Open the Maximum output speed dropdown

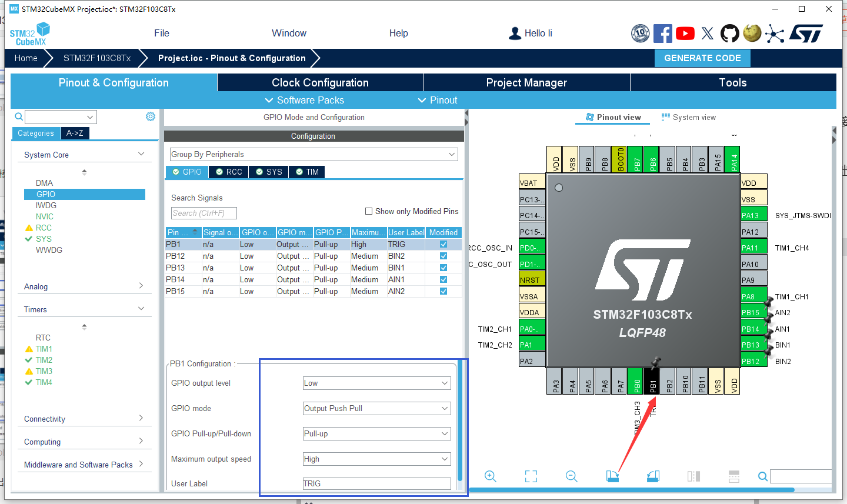coord(376,459)
